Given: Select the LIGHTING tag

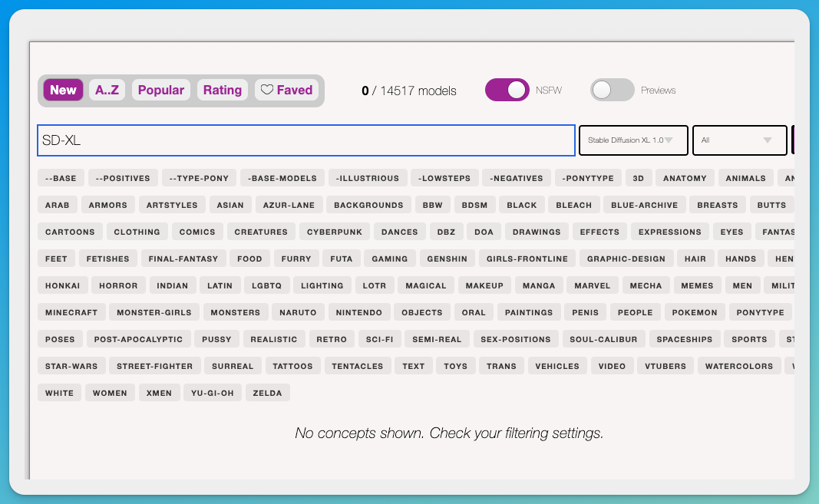Looking at the screenshot, I should tap(322, 285).
